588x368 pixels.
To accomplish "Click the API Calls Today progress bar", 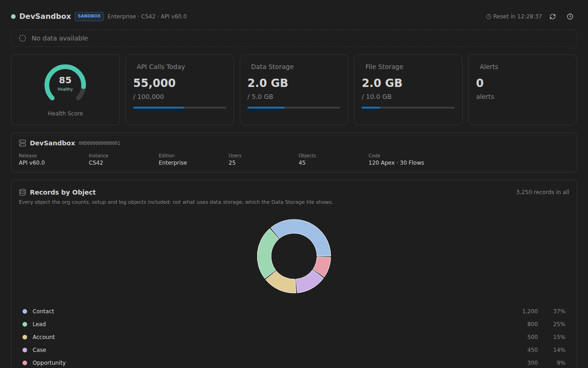I will [x=180, y=108].
